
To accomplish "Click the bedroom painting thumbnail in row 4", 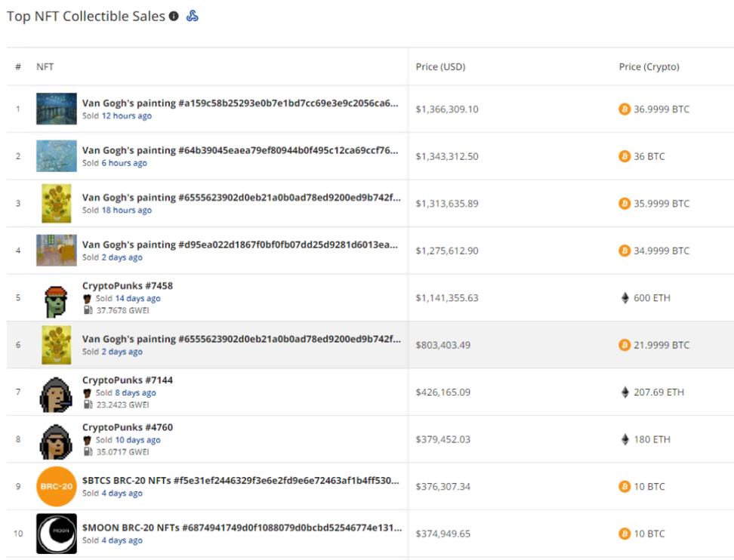I will pos(57,251).
